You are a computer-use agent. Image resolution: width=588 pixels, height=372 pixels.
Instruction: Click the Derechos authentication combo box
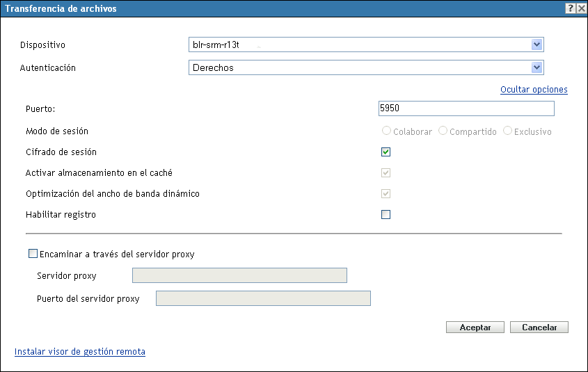pos(358,67)
